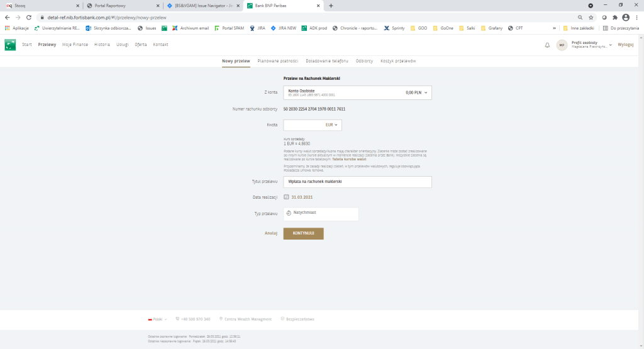
Task: Expand the Profil osobisty profile menu
Action: pos(610,45)
